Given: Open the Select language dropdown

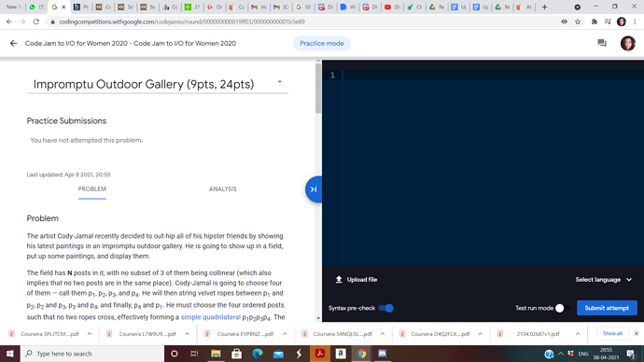Looking at the screenshot, I should (603, 280).
